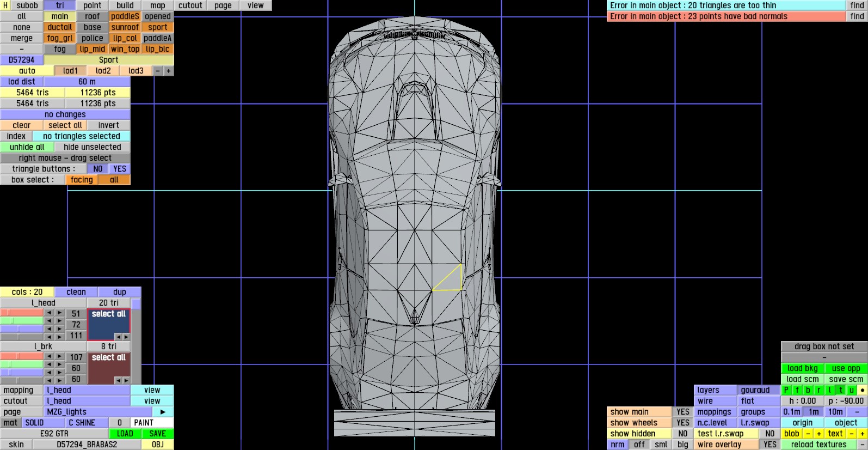Open the view tab in top bar
The image size is (868, 450).
(256, 5)
